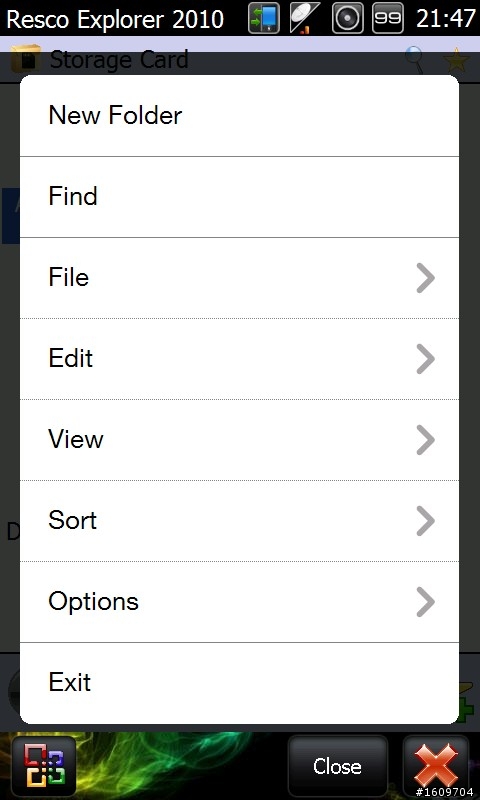Click the sync device icon in status bar
This screenshot has height=800, width=480.
point(264,18)
